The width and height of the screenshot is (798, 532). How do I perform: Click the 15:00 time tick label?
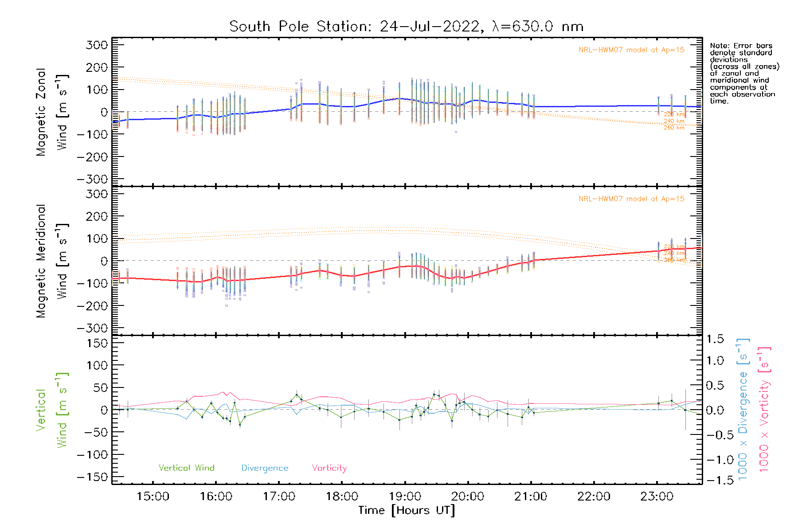tap(153, 497)
